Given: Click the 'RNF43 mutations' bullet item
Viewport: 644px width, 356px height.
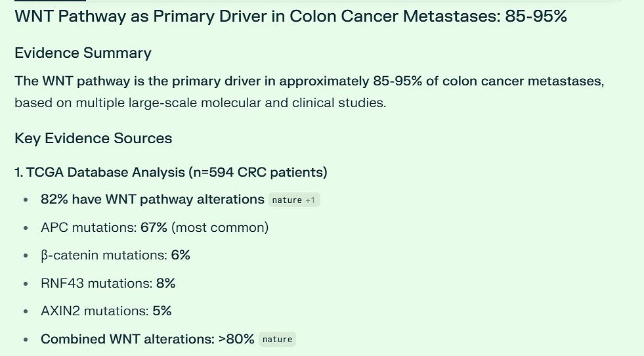Looking at the screenshot, I should tap(108, 283).
